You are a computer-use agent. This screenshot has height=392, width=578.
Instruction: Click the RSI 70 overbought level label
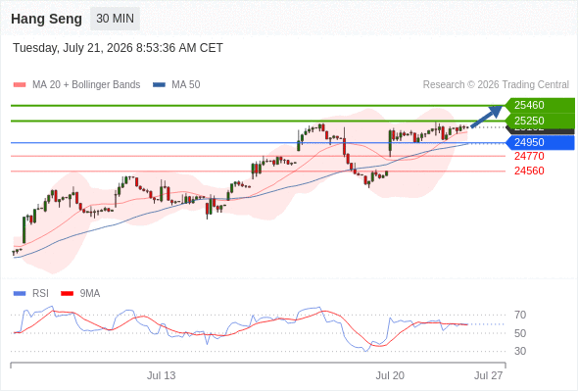520,315
